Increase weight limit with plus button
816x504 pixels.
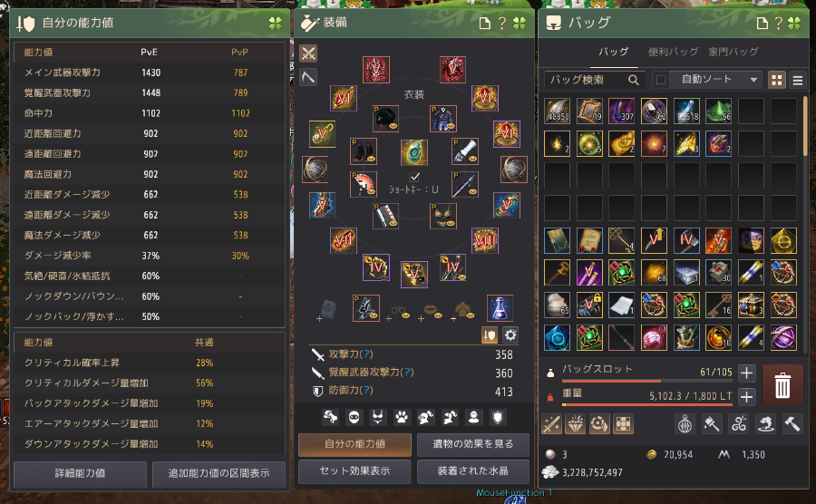point(747,396)
